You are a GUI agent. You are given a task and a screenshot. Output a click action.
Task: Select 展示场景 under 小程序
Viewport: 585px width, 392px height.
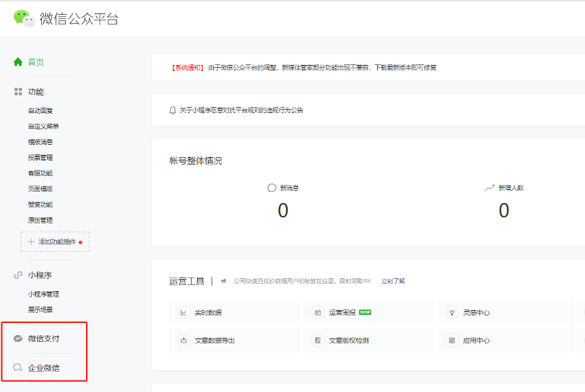[x=41, y=310]
